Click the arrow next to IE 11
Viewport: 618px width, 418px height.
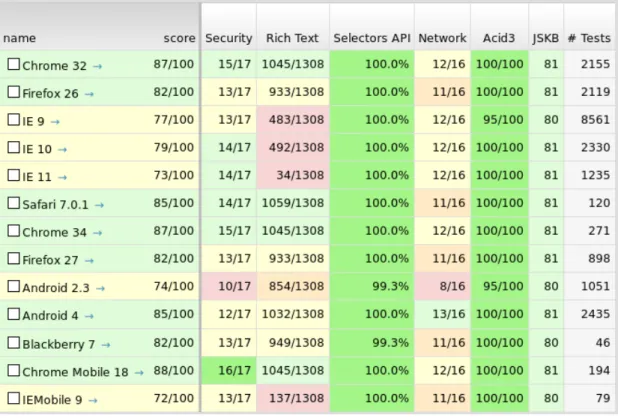coord(62,177)
